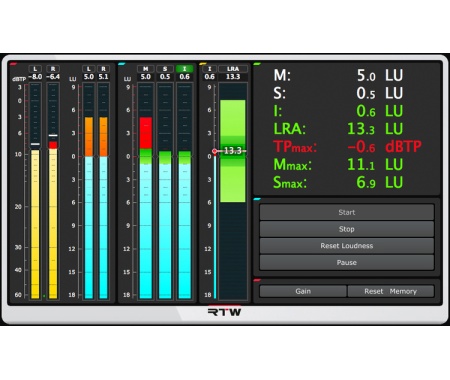Click the -8.0 left true peak value
450x380 pixels.
(35, 77)
